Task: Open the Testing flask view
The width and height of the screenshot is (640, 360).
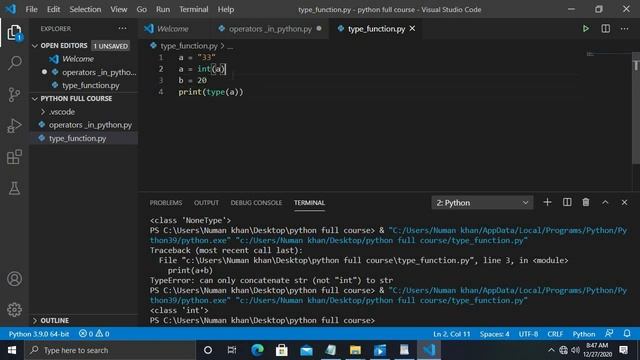Action: (x=14, y=188)
